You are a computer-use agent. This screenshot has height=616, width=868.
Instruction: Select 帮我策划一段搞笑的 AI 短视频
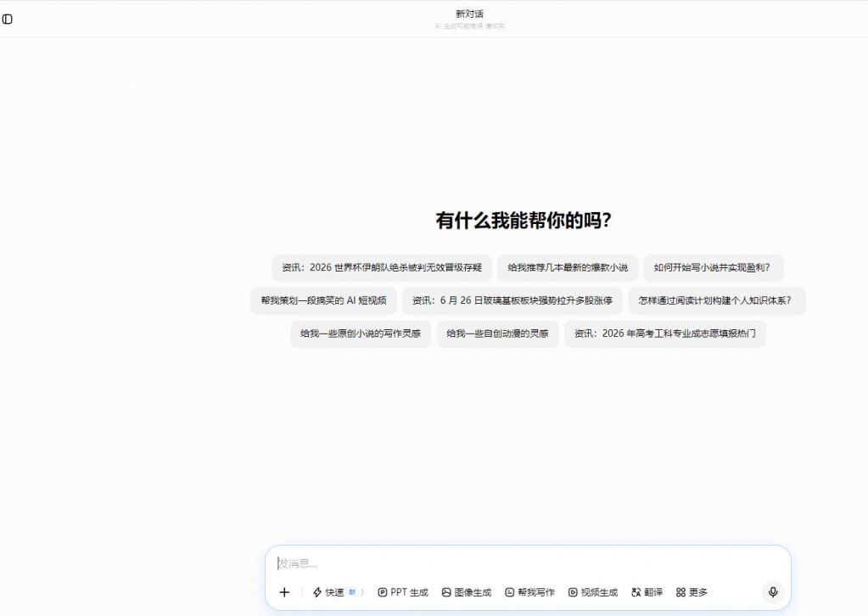pos(323,300)
